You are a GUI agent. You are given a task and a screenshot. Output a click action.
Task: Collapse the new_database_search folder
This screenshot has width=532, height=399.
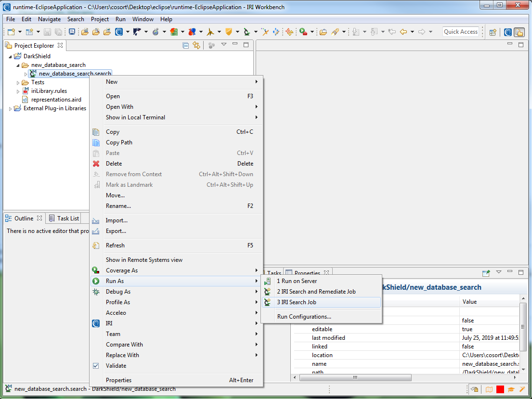coord(18,65)
